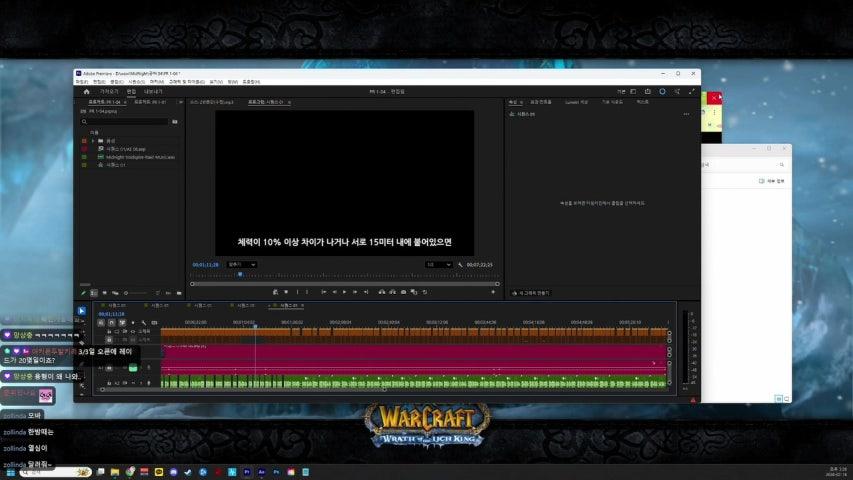This screenshot has height=480, width=853.
Task: Open the zoom level dropdown in Program Monitor
Action: coord(242,265)
